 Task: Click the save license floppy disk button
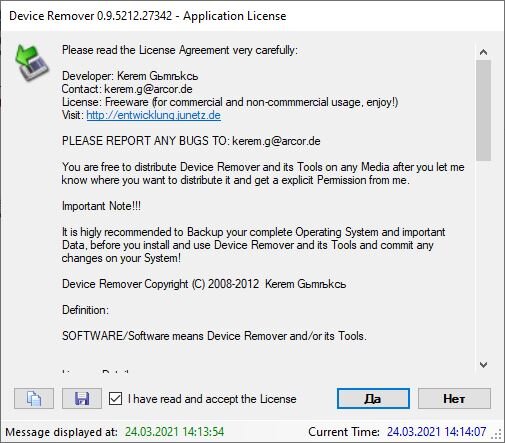coord(82,398)
